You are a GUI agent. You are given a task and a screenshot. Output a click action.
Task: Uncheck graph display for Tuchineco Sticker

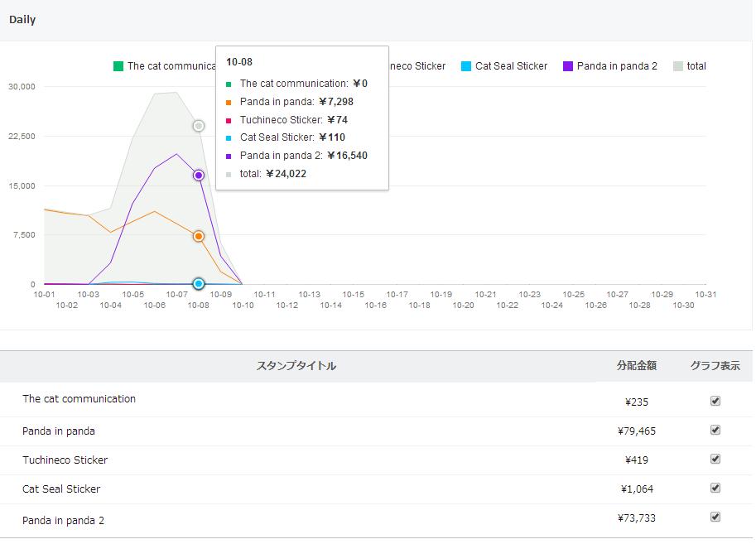[715, 459]
